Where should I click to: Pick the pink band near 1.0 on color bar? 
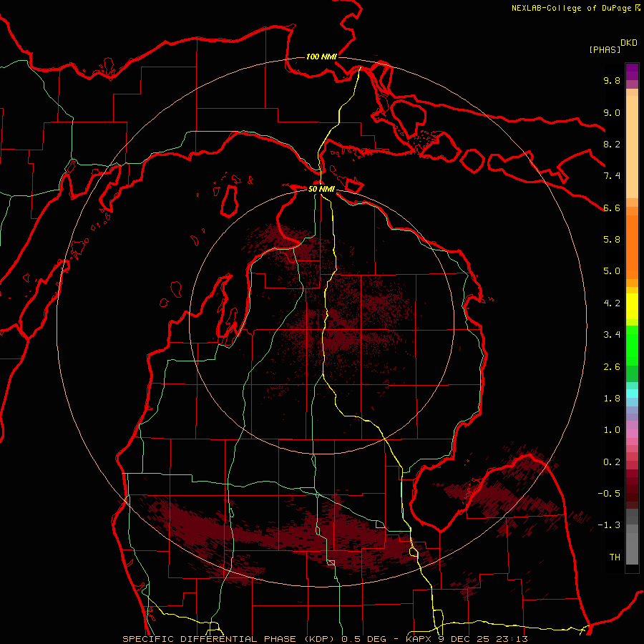click(632, 434)
